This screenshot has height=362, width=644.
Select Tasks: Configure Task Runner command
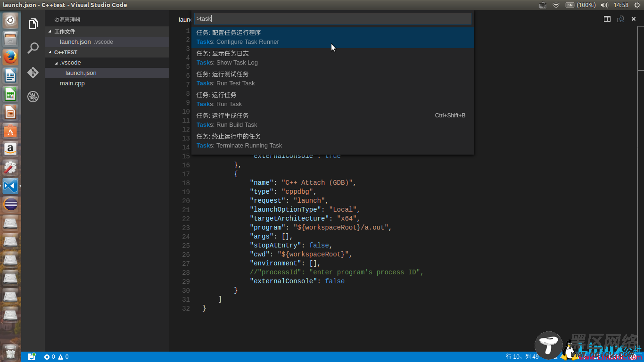click(333, 37)
